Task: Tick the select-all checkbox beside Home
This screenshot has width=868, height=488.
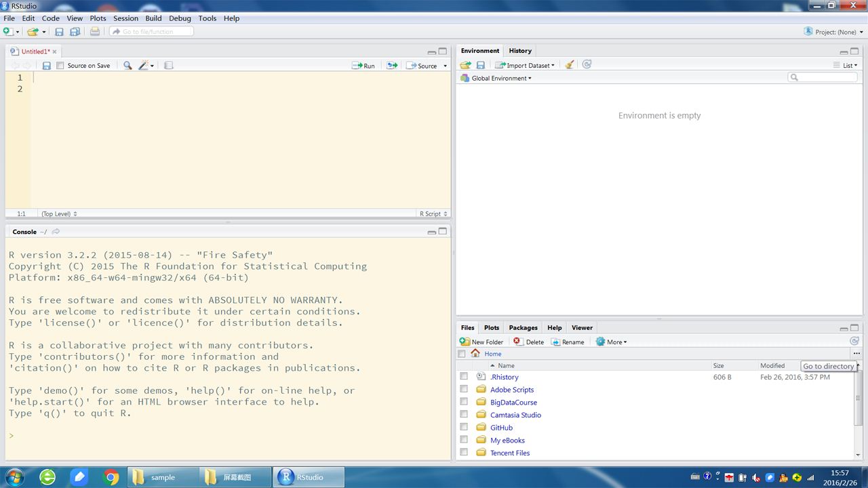Action: point(462,354)
